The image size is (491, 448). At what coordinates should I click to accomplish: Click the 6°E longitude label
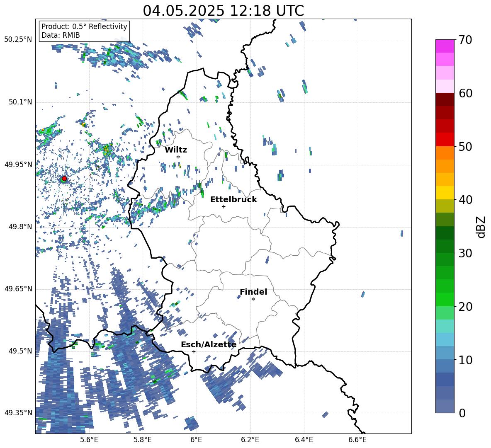point(196,440)
